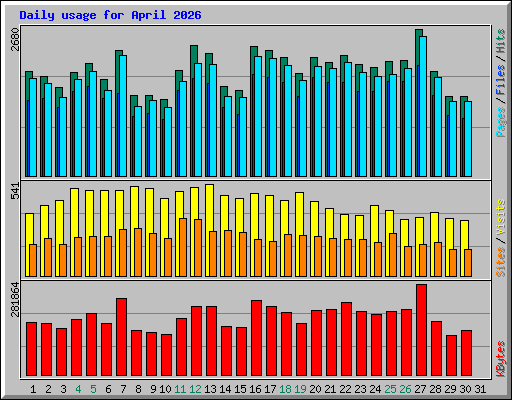Click the red KBytes bar for day 27
The height and width of the screenshot is (400, 512).
[x=421, y=330]
